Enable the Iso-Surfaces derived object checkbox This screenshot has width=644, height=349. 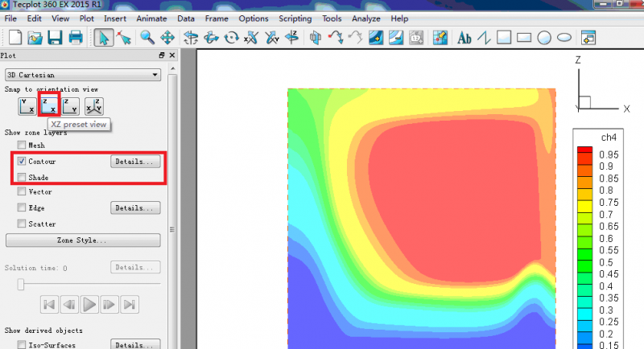22,345
